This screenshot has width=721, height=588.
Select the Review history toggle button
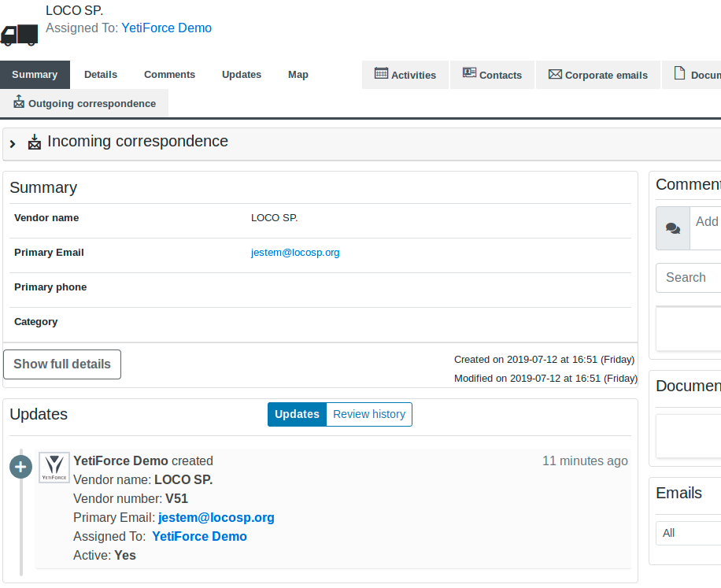(369, 414)
